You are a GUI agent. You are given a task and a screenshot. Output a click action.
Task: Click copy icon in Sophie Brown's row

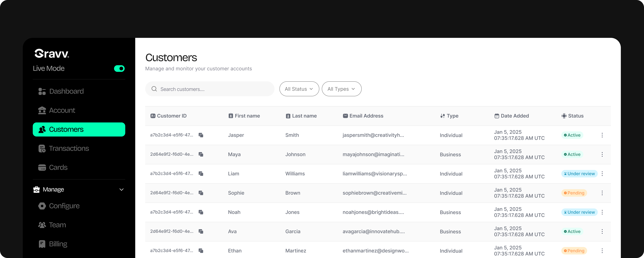(201, 193)
